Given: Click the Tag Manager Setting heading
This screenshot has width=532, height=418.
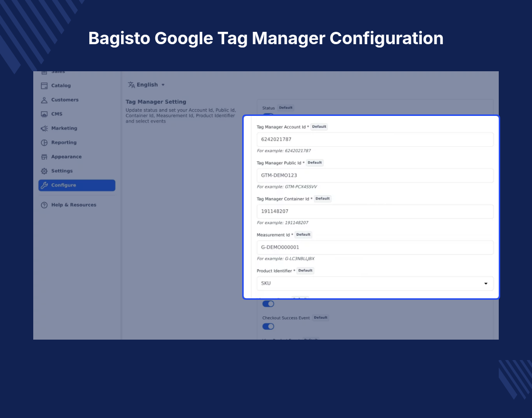Looking at the screenshot, I should (x=156, y=102).
